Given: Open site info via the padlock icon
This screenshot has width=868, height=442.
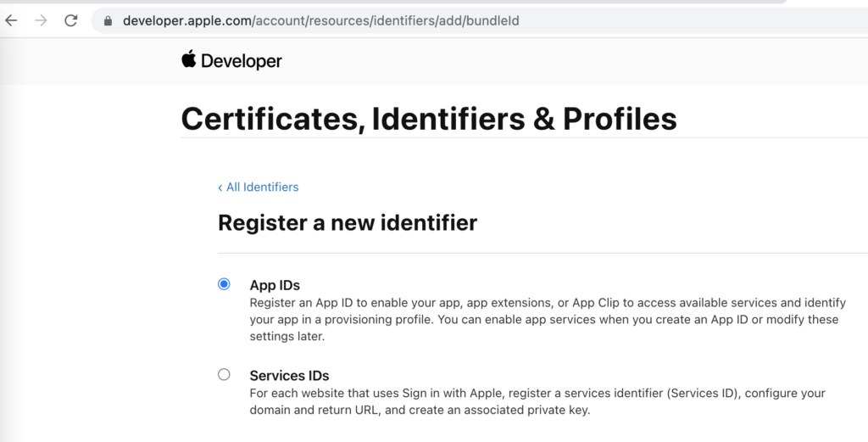Looking at the screenshot, I should [x=108, y=21].
